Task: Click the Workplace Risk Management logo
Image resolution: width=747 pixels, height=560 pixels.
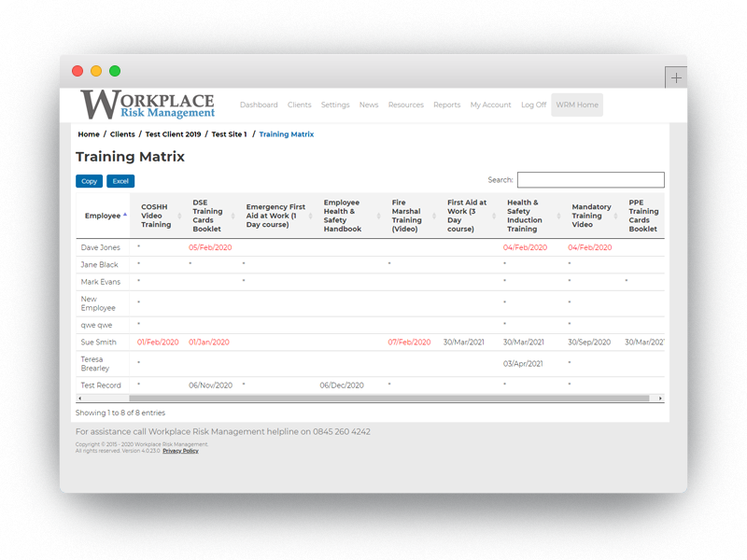Action: coord(148,105)
